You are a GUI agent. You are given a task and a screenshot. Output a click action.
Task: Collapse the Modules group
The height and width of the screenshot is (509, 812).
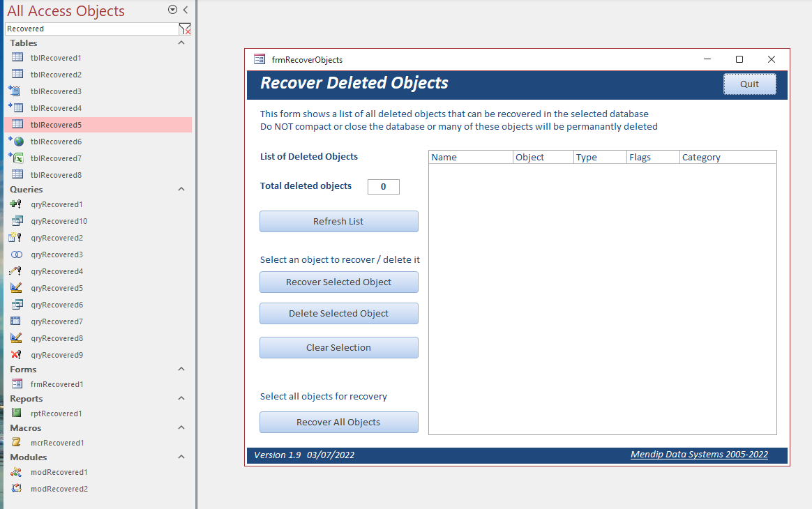[181, 457]
